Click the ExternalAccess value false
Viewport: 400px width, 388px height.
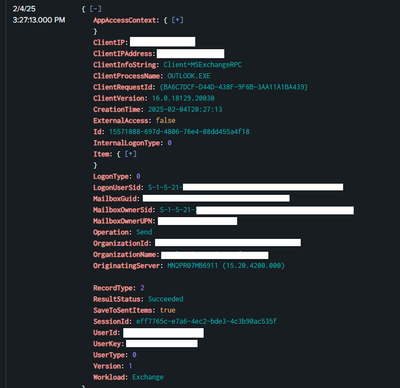coord(166,120)
